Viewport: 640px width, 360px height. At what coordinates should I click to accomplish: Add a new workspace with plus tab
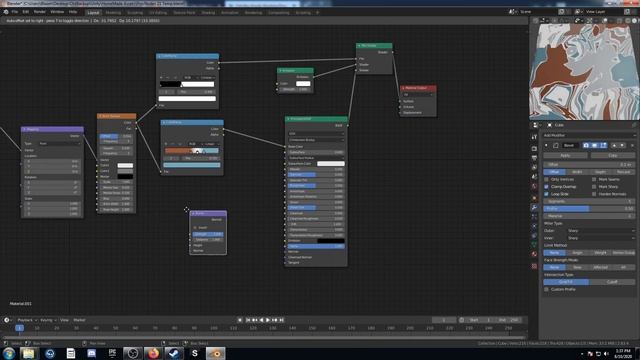point(318,13)
